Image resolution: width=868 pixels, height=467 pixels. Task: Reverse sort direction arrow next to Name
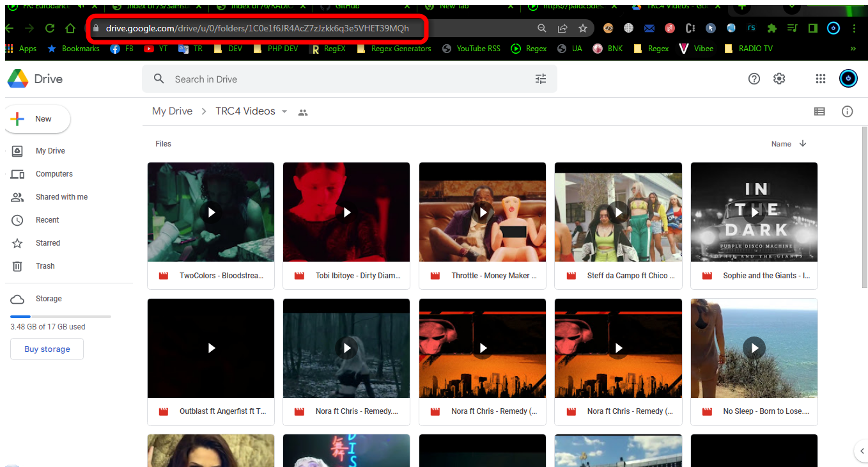click(x=803, y=143)
